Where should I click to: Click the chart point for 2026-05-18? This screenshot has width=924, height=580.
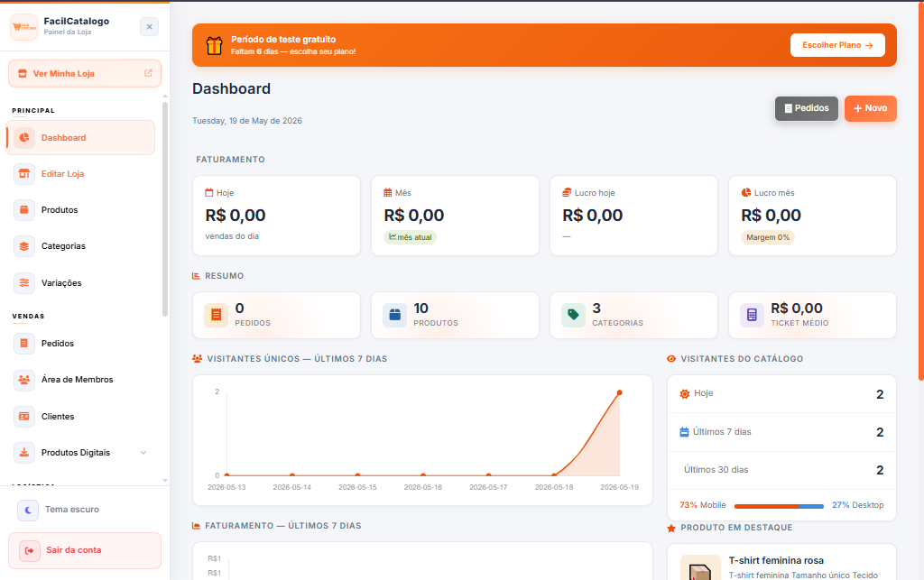coord(554,474)
